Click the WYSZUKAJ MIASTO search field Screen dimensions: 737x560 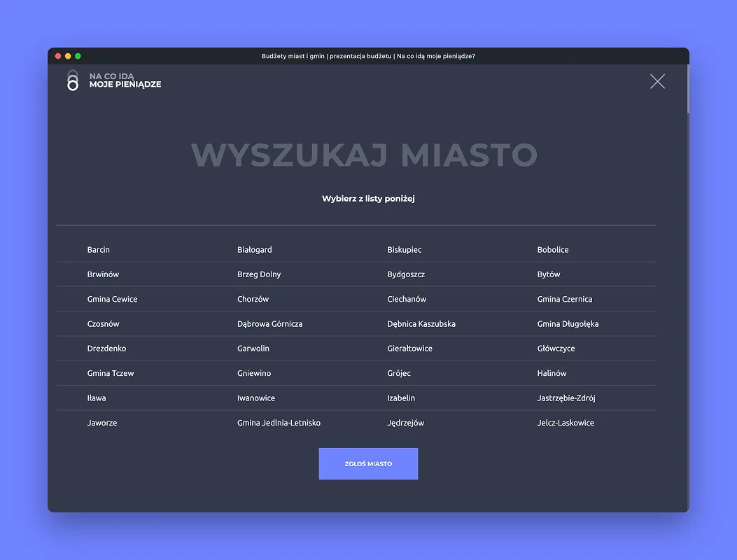click(364, 155)
